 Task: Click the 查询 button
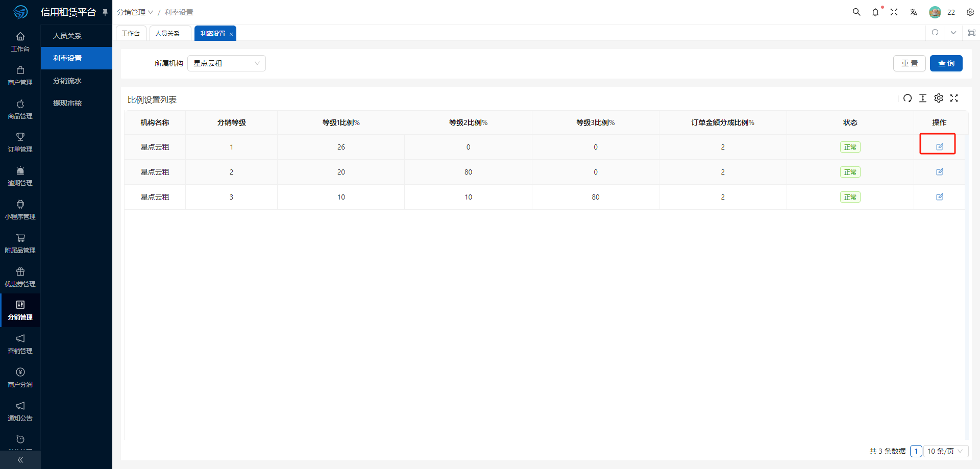[946, 63]
